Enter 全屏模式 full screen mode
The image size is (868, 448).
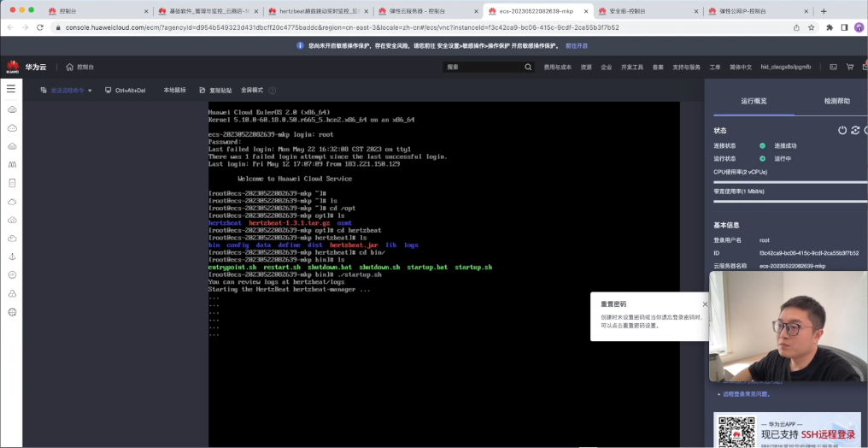pos(252,90)
